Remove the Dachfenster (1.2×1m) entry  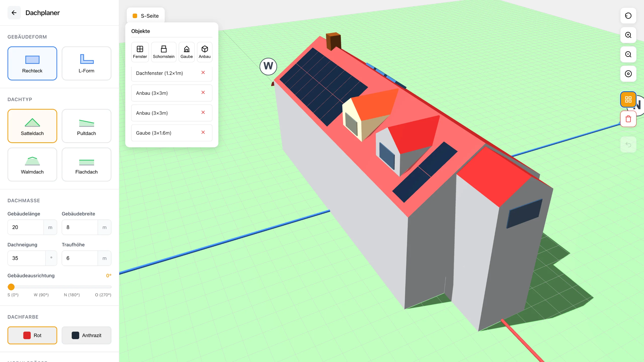point(203,73)
